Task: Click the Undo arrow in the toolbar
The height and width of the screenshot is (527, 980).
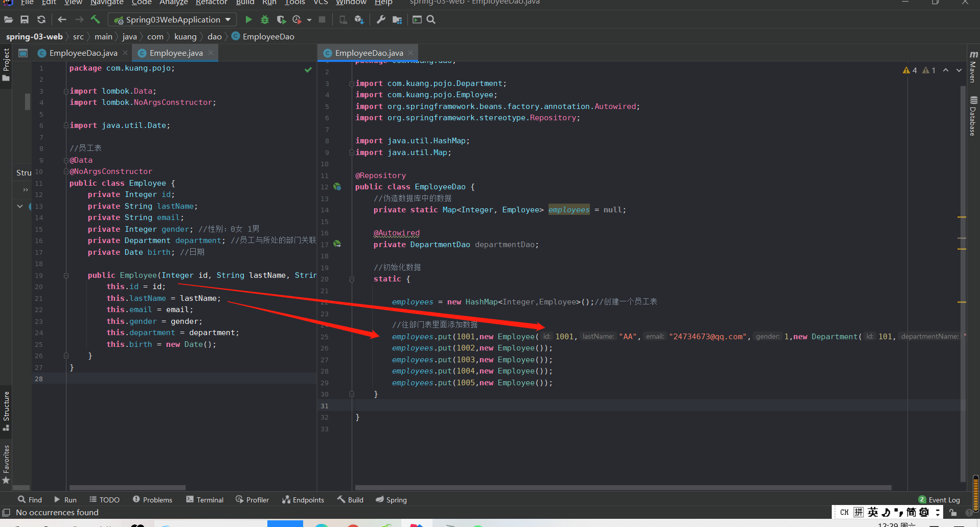Action: pyautogui.click(x=62, y=19)
